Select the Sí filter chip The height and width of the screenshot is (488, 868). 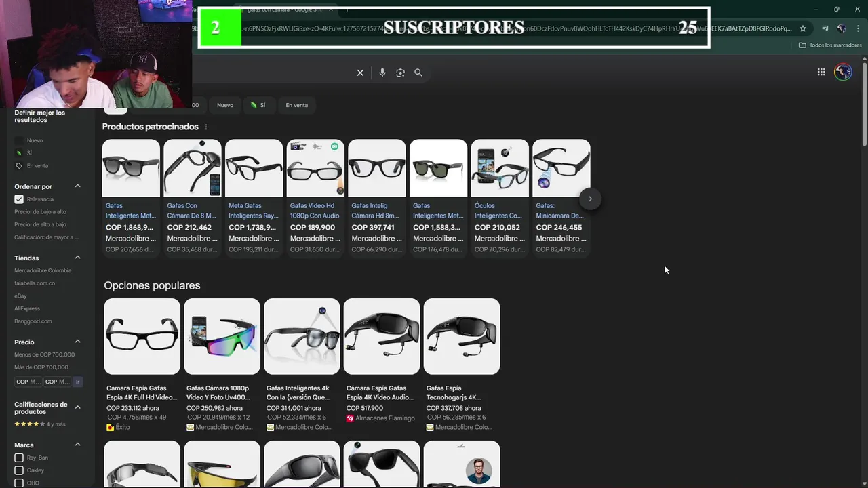pyautogui.click(x=258, y=105)
